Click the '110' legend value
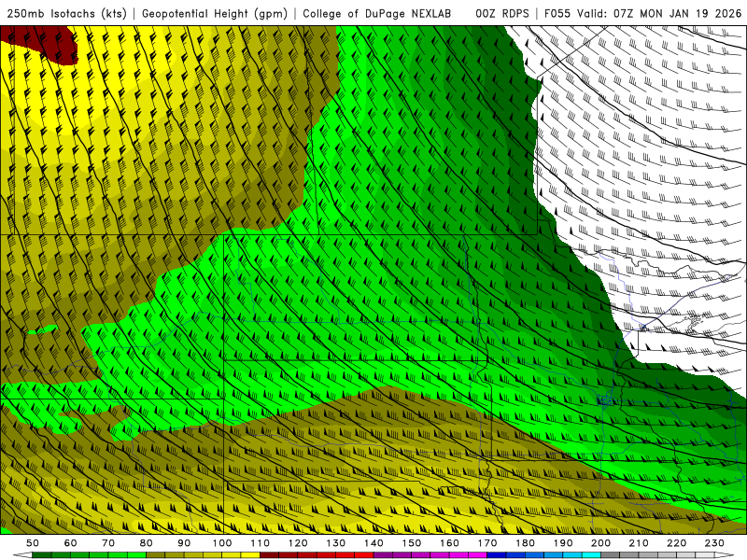 pyautogui.click(x=261, y=543)
